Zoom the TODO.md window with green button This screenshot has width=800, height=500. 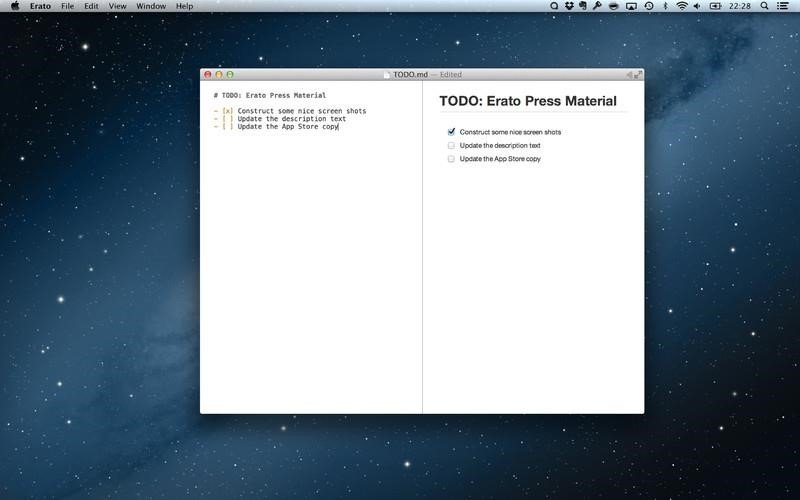(230, 74)
